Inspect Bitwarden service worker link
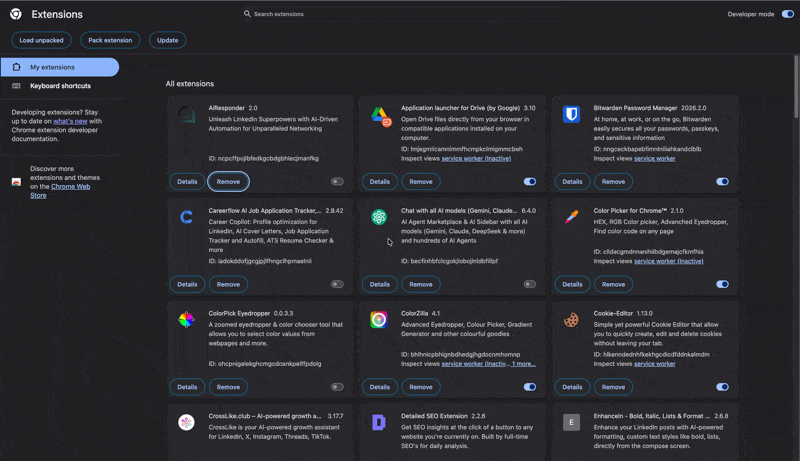800x461 pixels. click(655, 159)
